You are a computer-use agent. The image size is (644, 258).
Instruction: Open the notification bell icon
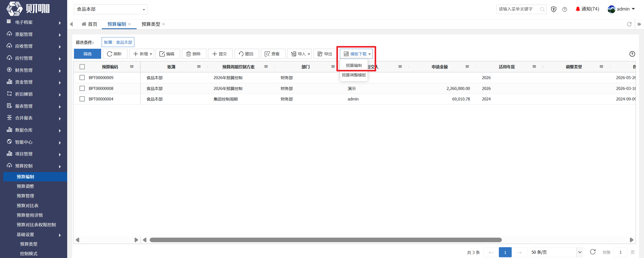[x=578, y=9]
